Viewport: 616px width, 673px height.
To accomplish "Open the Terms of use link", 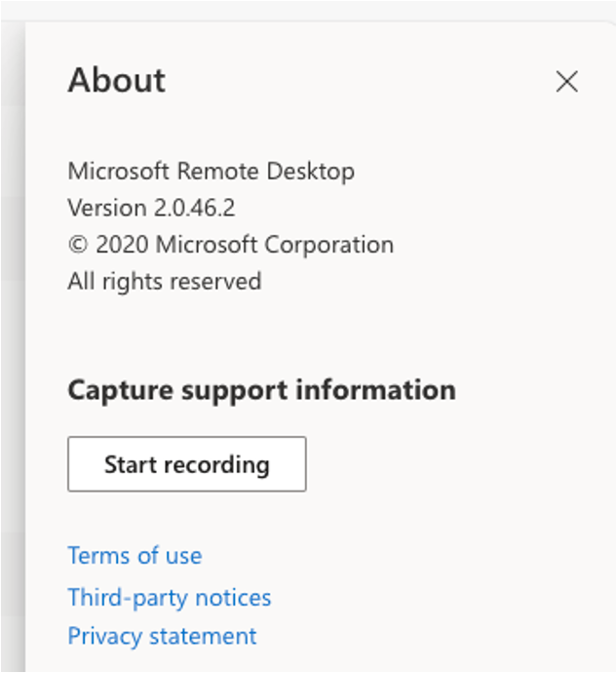I will 135,555.
